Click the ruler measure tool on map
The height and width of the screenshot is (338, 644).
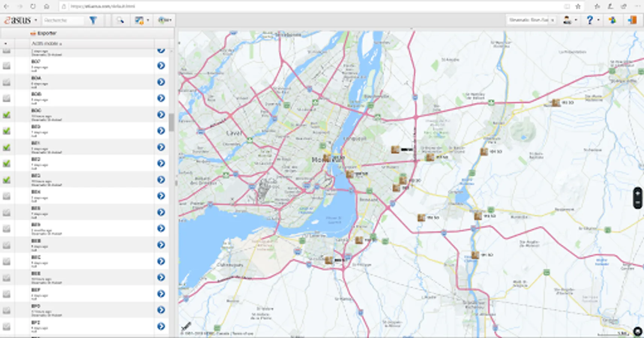coord(186,326)
